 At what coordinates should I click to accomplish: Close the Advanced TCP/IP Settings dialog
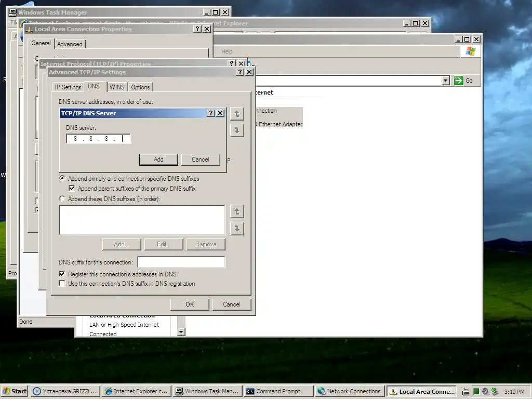click(249, 72)
